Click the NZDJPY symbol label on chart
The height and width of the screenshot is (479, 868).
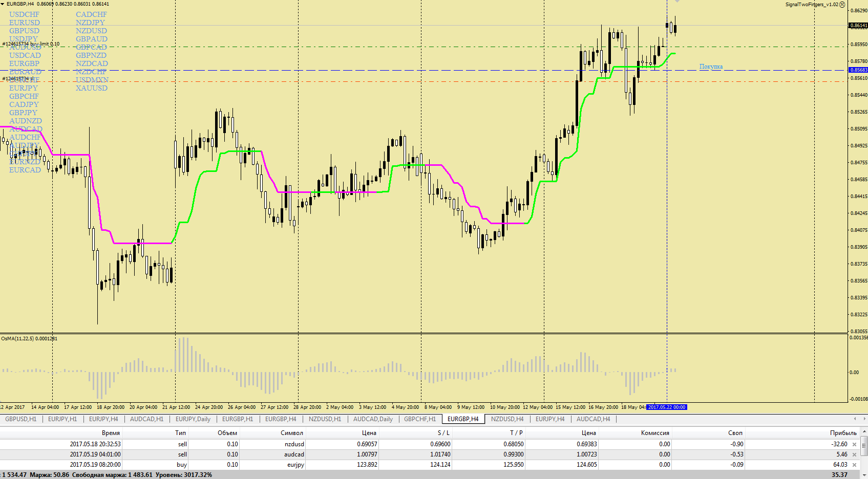click(90, 23)
